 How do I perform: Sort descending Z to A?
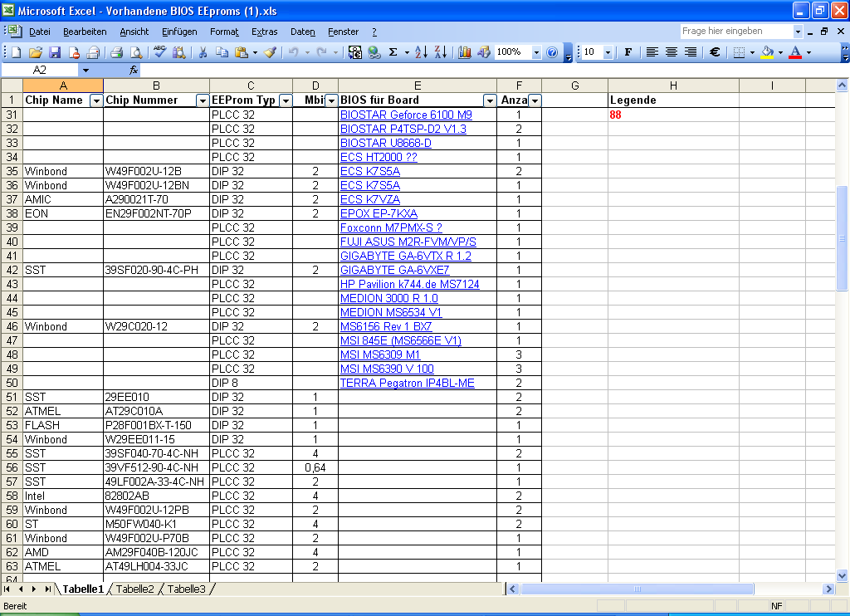[441, 52]
